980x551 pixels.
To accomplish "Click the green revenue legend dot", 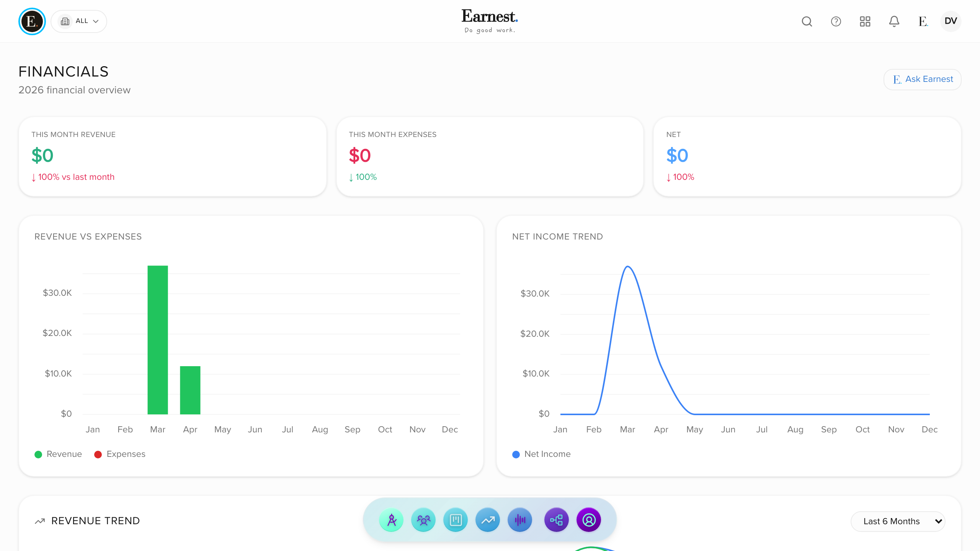I will (38, 455).
